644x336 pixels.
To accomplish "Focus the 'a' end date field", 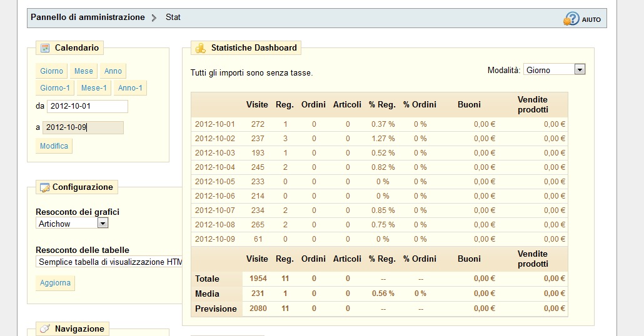I will 83,127.
